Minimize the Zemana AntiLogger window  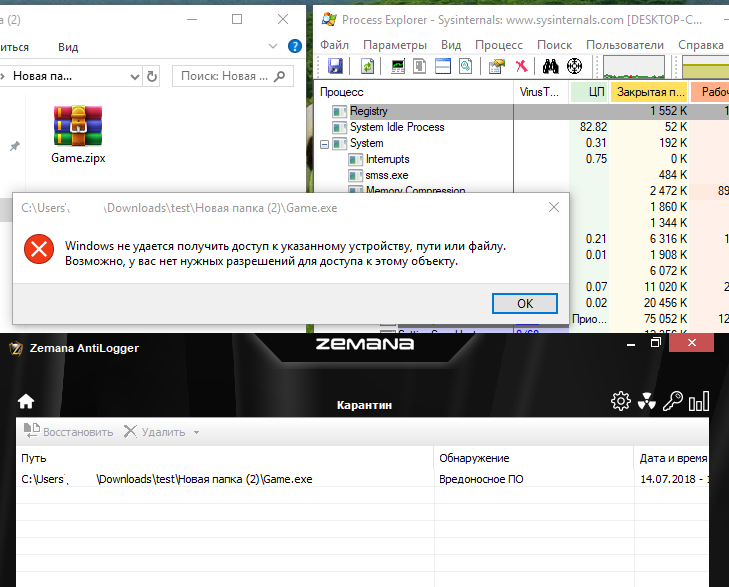pos(631,344)
